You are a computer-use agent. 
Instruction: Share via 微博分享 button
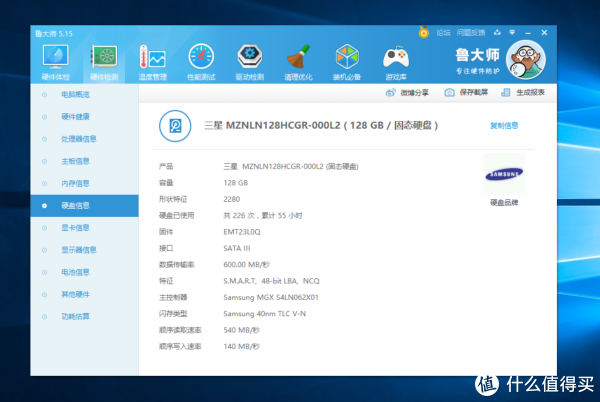click(x=407, y=93)
